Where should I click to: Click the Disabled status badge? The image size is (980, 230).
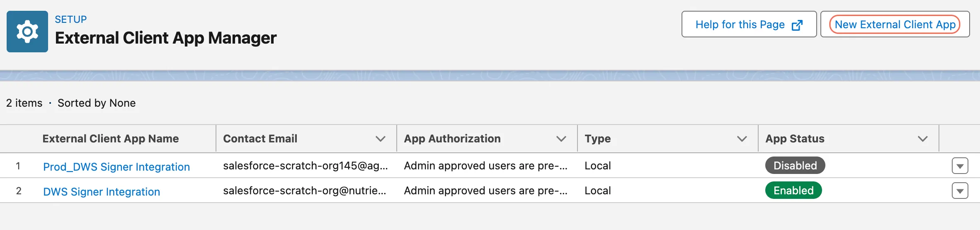[x=795, y=165]
